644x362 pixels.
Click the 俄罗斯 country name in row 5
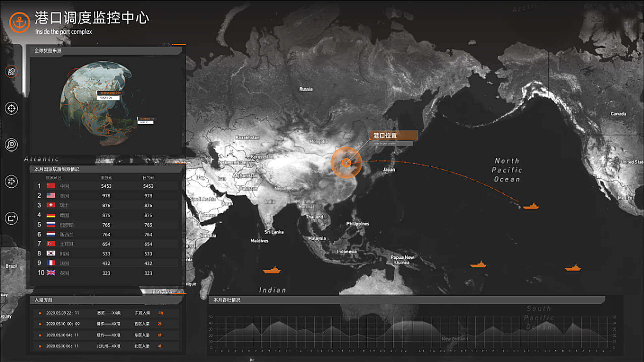67,225
